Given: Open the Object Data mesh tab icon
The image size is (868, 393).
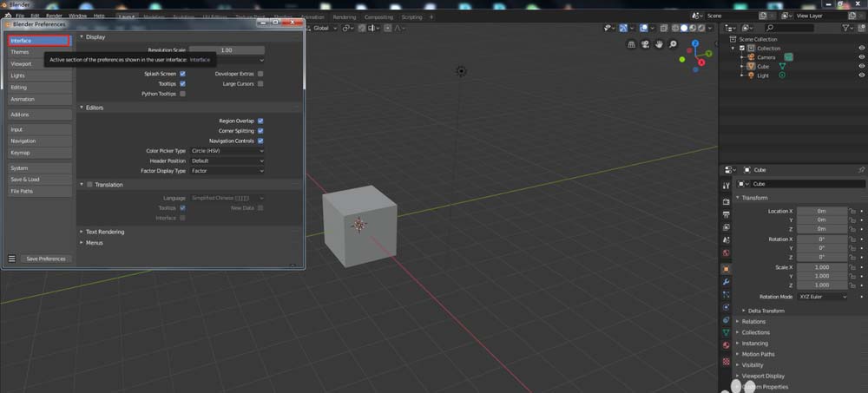Looking at the screenshot, I should [727, 332].
